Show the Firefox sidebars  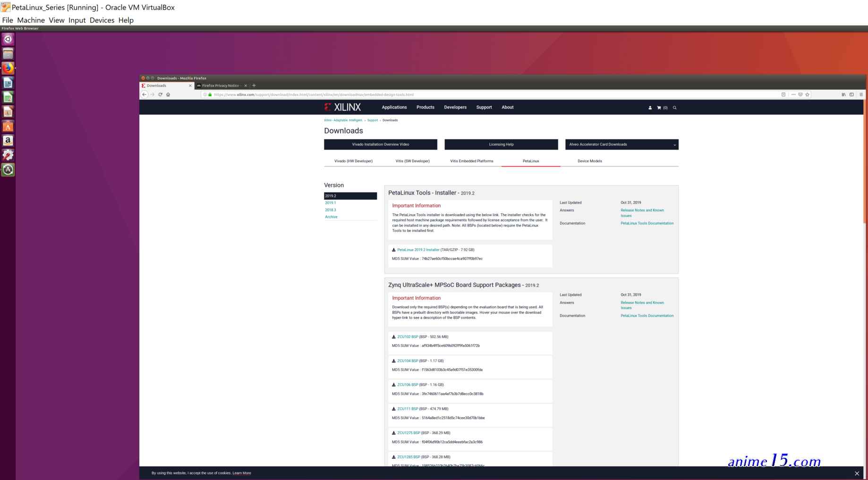pyautogui.click(x=851, y=94)
